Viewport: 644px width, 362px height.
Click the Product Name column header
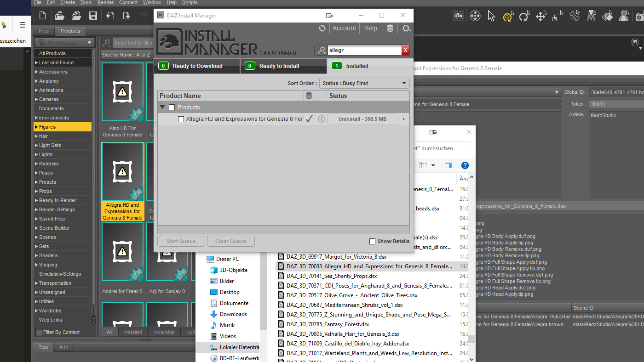click(x=230, y=96)
